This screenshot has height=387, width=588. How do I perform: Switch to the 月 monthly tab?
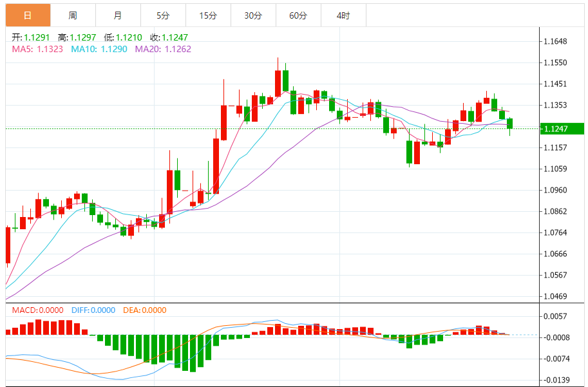point(118,15)
